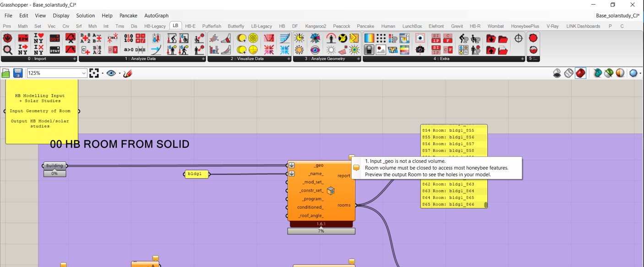The image size is (644, 267).
Task: Open the File menu
Action: pos(8,16)
